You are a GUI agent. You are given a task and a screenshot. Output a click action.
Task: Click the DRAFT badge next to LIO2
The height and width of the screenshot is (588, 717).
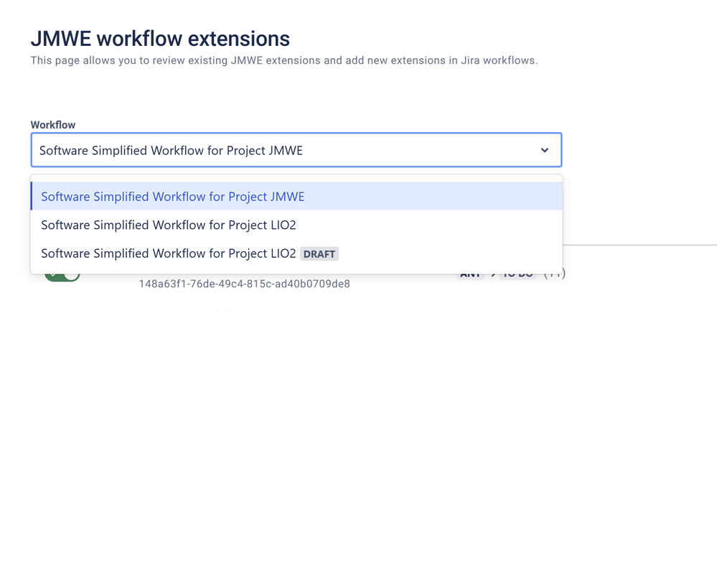click(x=319, y=253)
